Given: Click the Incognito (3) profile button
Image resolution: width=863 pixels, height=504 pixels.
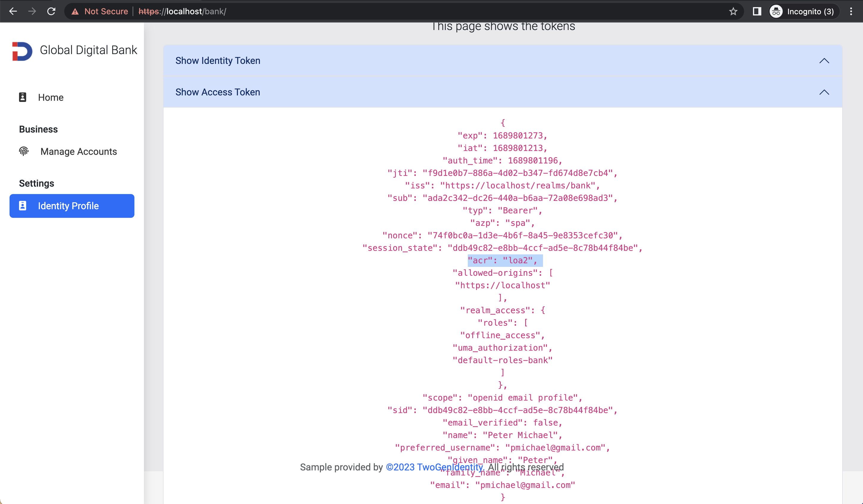Looking at the screenshot, I should point(802,12).
